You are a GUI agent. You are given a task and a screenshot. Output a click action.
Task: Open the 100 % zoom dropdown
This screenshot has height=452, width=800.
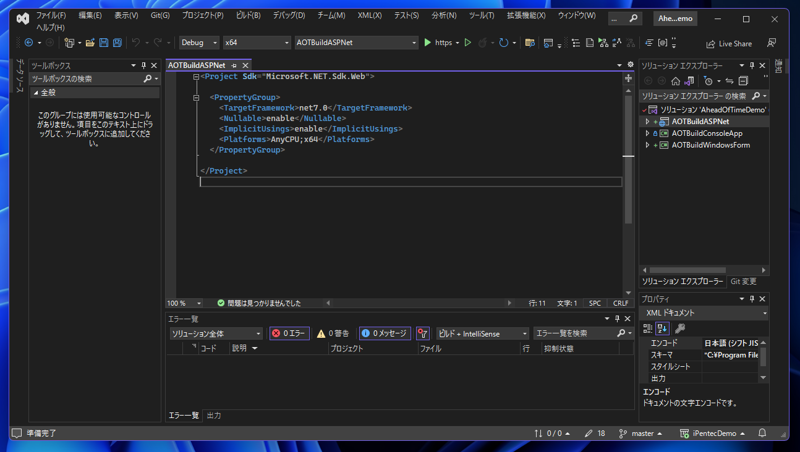[x=184, y=304]
